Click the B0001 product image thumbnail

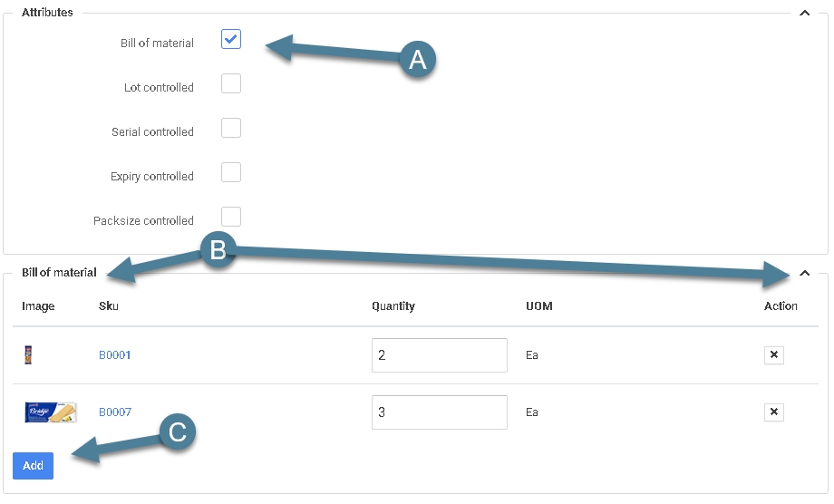(x=28, y=355)
